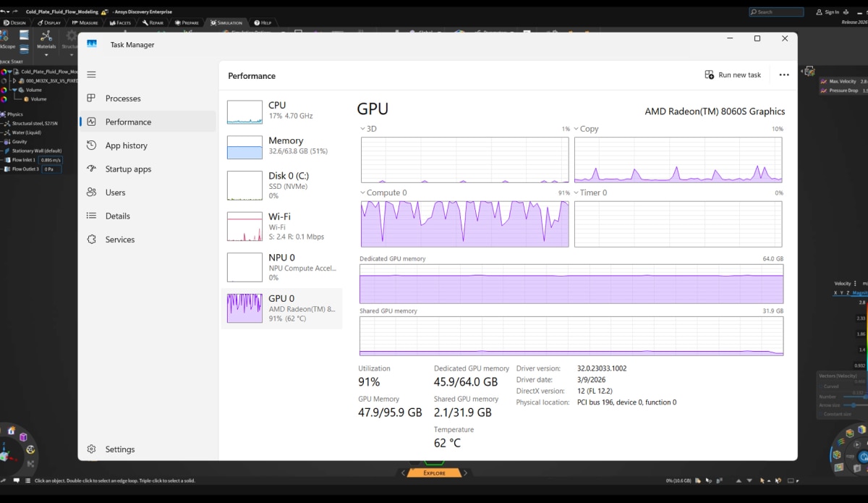Open Velocity legend options menu dots

855,284
